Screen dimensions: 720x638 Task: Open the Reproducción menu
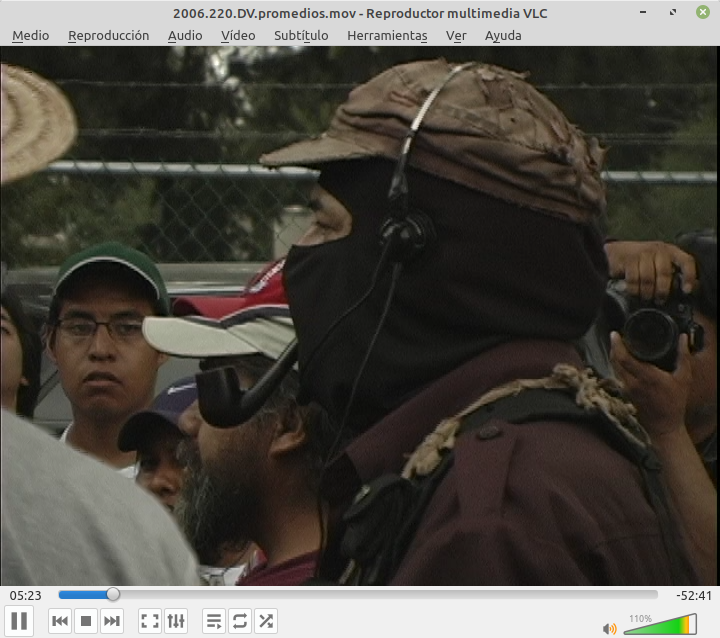coord(108,35)
